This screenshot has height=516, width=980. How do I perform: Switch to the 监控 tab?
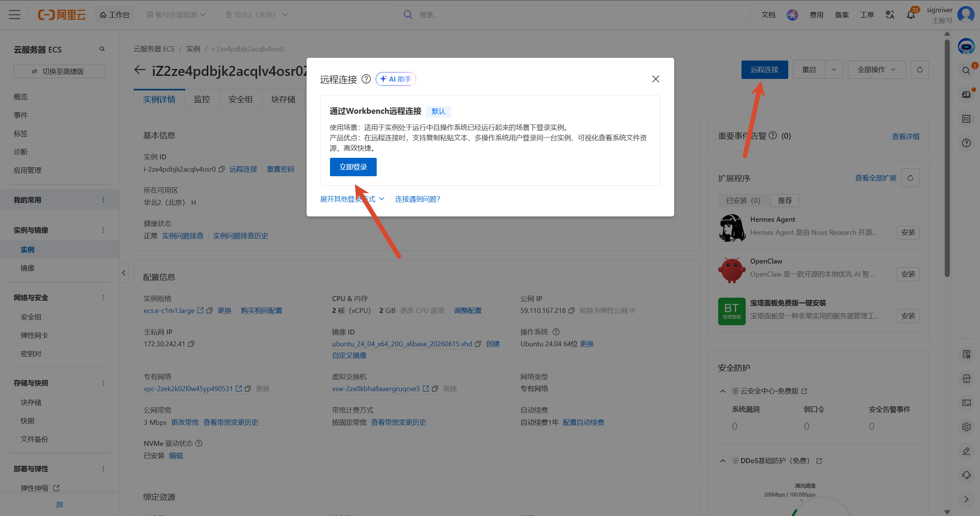tap(202, 100)
